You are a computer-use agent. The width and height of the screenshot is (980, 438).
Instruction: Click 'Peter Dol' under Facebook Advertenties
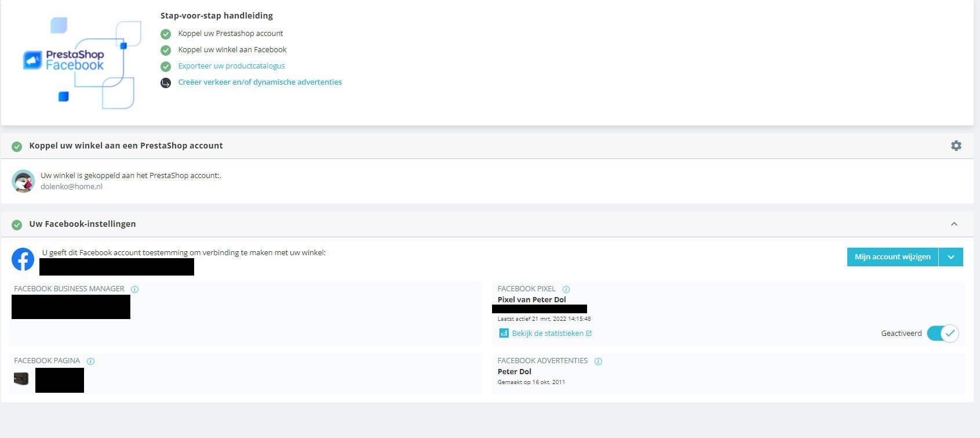tap(514, 372)
